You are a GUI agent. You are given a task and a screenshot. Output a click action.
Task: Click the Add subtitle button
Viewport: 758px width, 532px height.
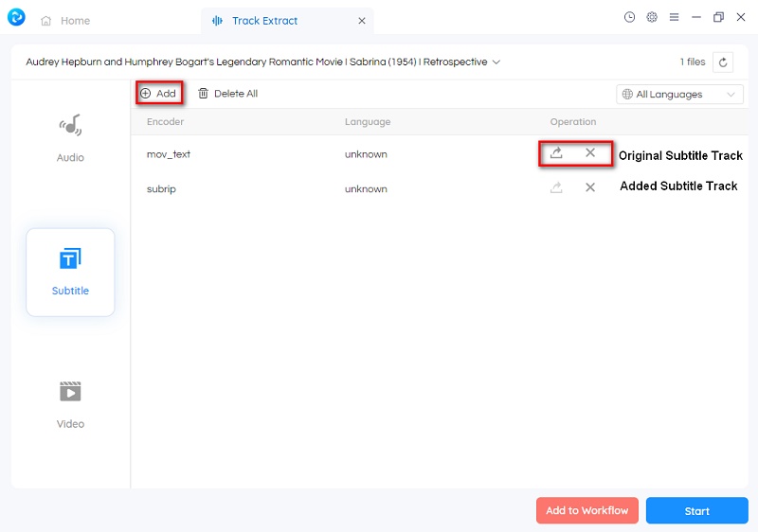coord(158,94)
